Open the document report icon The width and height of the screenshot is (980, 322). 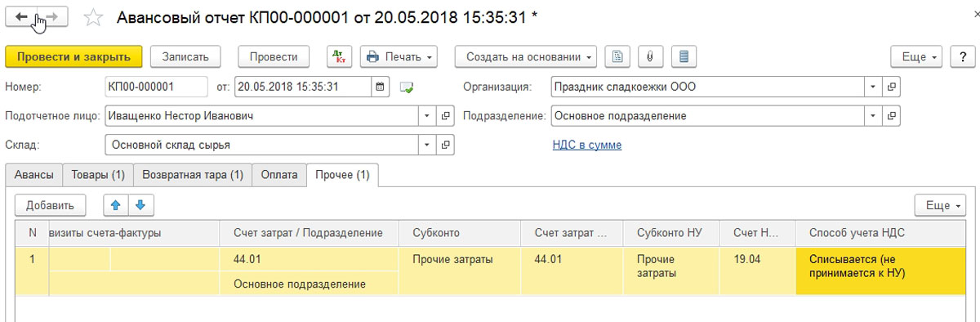[617, 57]
